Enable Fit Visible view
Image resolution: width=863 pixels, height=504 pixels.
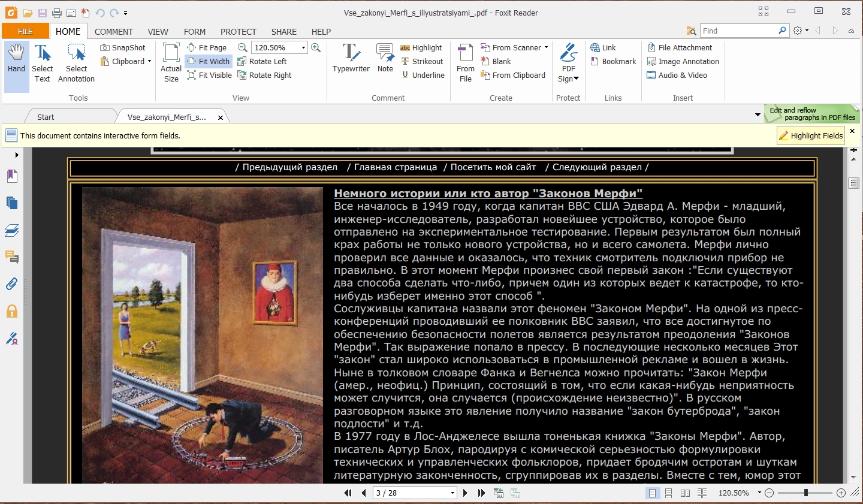point(209,75)
